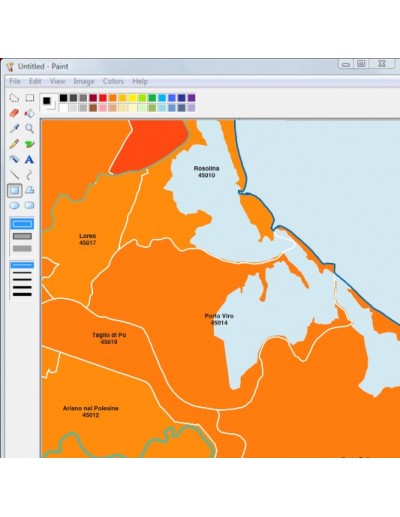This screenshot has width=400, height=517.
Task: Open the Help menu
Action: pyautogui.click(x=140, y=81)
